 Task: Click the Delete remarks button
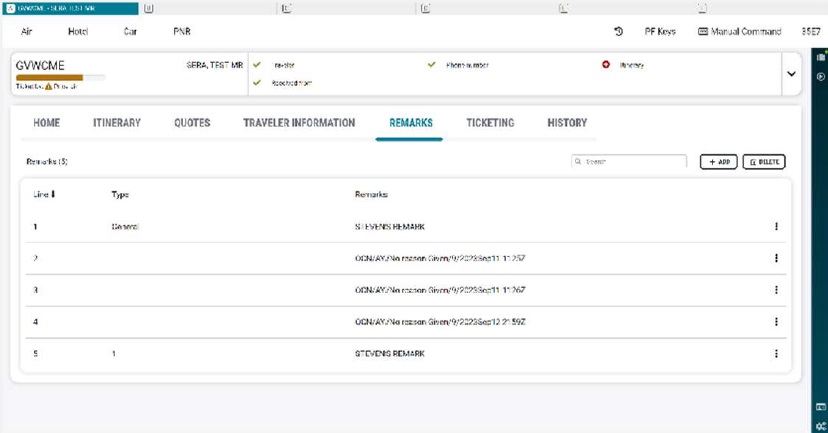pos(764,162)
